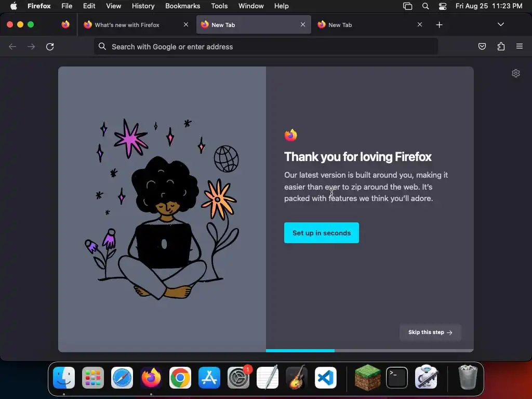Open Control Center in menu bar

pyautogui.click(x=443, y=6)
